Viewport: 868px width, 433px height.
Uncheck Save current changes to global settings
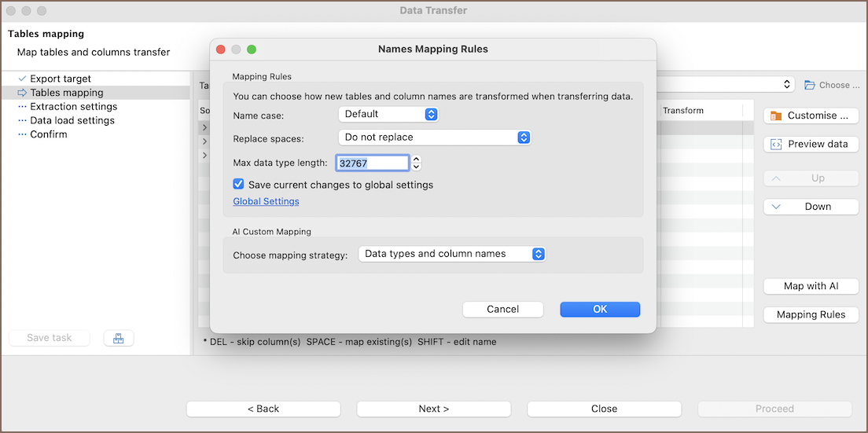coord(239,185)
